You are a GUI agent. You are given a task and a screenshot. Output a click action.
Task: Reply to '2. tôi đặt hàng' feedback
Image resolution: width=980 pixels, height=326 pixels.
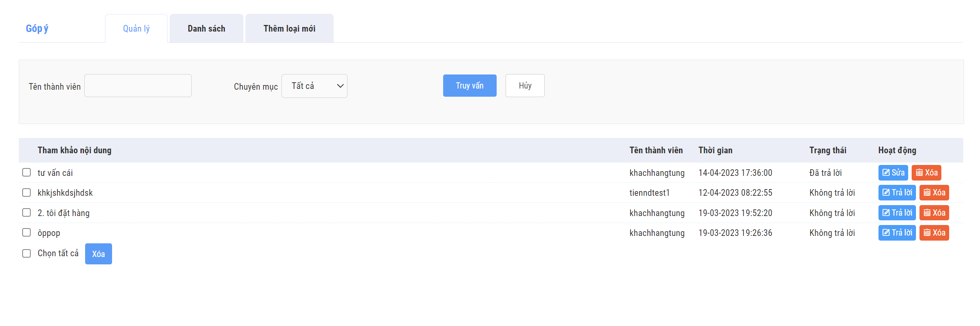(896, 213)
